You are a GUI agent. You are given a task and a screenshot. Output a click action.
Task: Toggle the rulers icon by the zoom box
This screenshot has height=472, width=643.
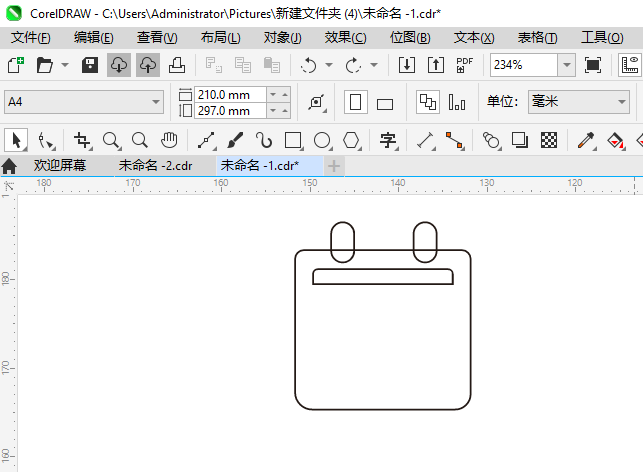630,65
